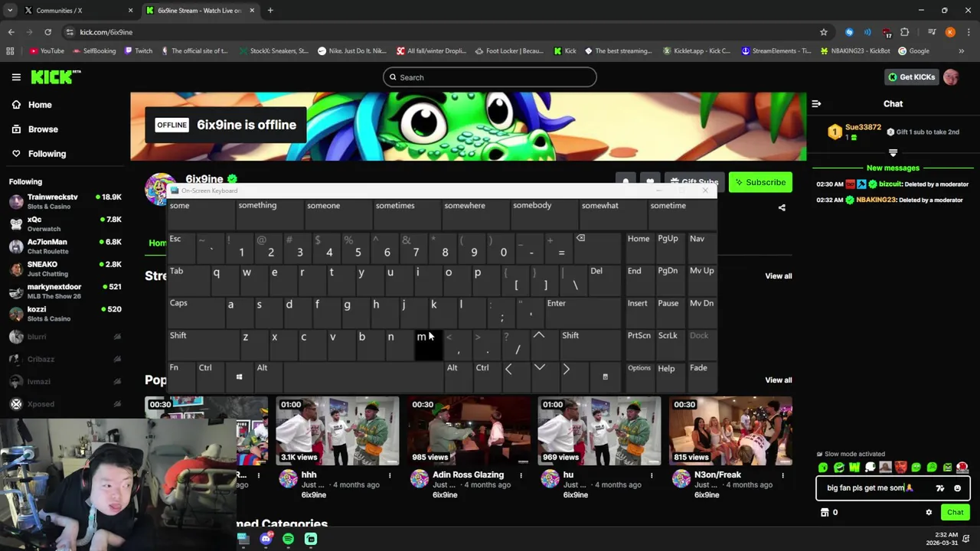Viewport: 980px width, 551px height.
Task: Toggle left Ctrl key on On-Screen Keyboard
Action: coord(211,377)
